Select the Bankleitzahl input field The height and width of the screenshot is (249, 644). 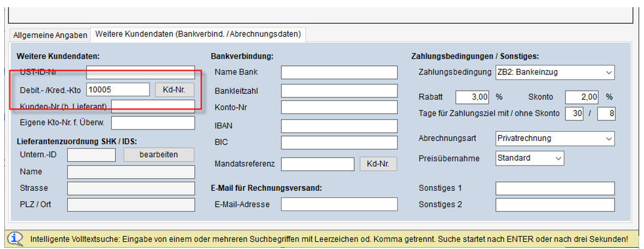tap(339, 91)
